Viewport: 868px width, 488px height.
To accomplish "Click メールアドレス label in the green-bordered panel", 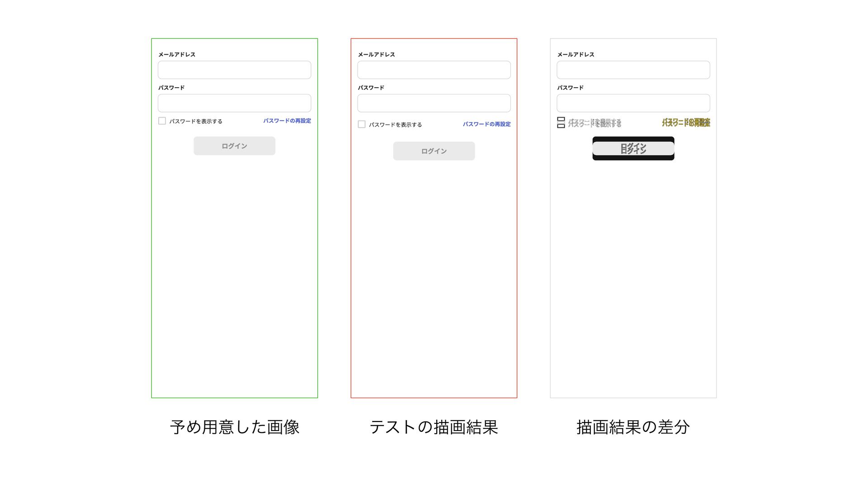I will (x=177, y=55).
